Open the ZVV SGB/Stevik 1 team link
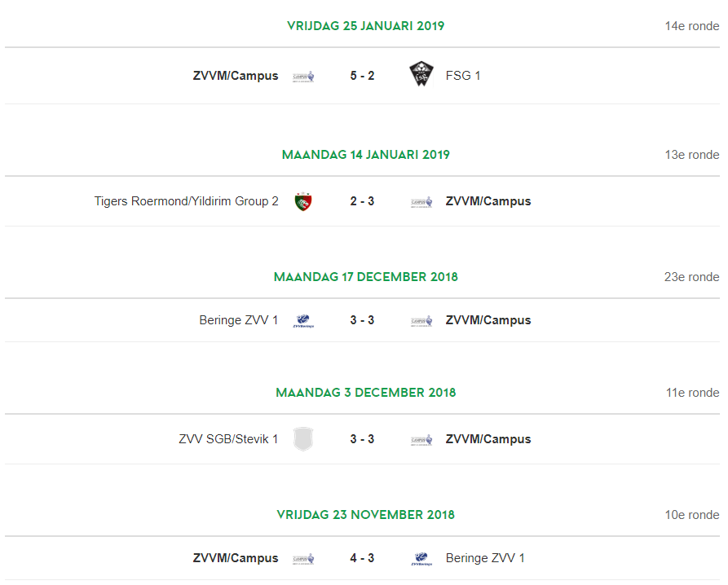This screenshot has height=585, width=728. tap(228, 439)
